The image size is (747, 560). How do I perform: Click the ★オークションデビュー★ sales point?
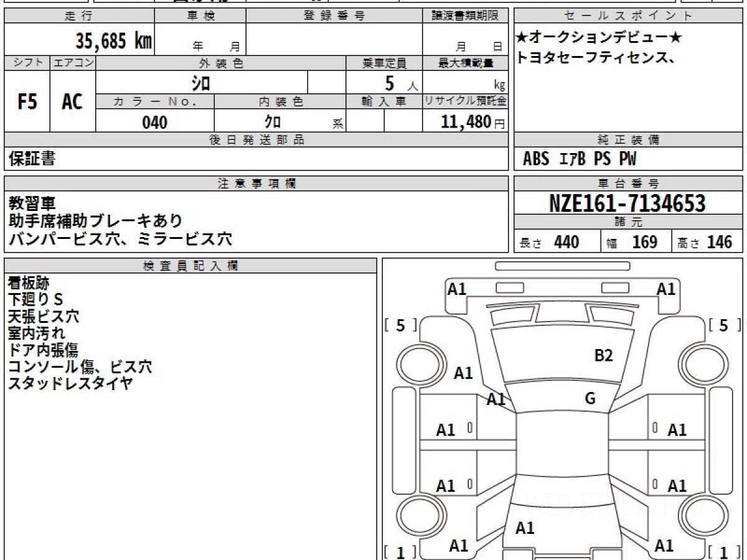600,38
